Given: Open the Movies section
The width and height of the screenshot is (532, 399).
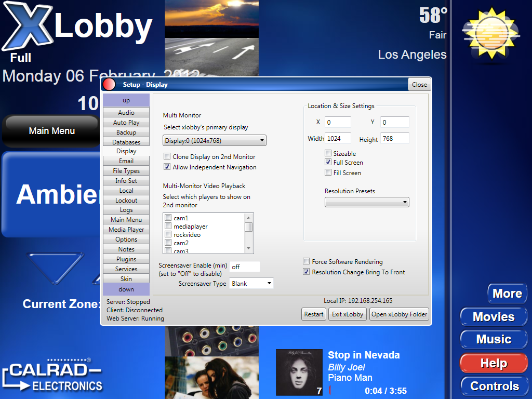Looking at the screenshot, I should click(494, 317).
